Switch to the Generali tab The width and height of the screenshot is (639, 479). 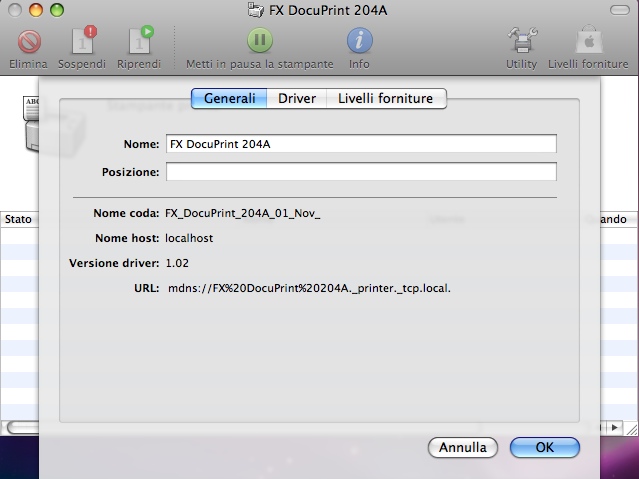pos(229,98)
